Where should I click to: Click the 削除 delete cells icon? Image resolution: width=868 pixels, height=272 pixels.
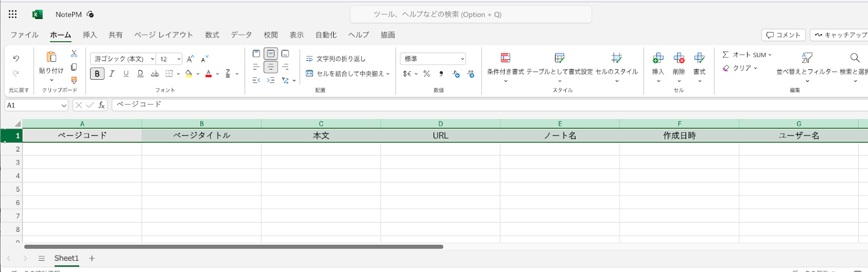point(679,59)
